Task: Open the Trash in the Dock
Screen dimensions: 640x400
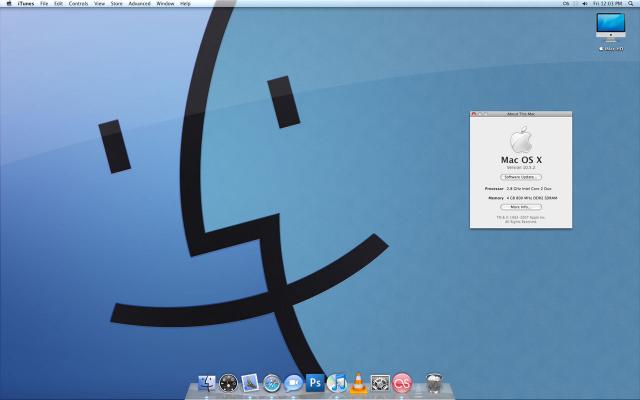Action: [434, 383]
